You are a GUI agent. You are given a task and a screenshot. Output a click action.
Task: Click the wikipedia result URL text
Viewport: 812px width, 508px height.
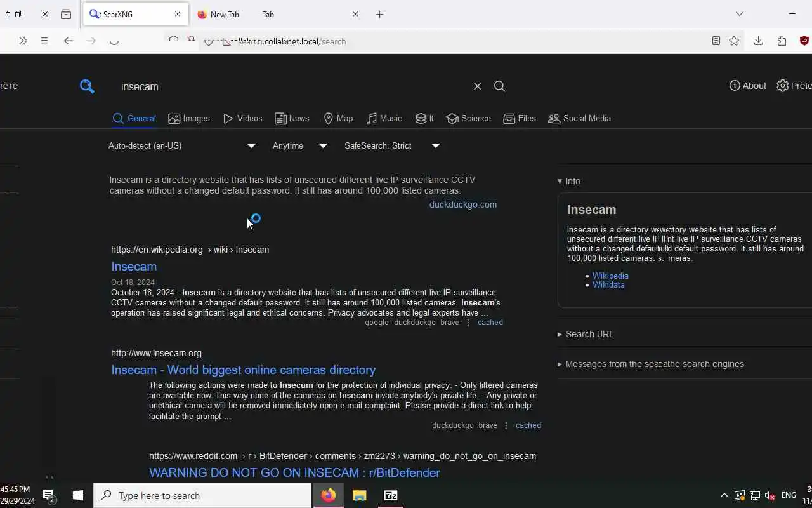point(190,250)
